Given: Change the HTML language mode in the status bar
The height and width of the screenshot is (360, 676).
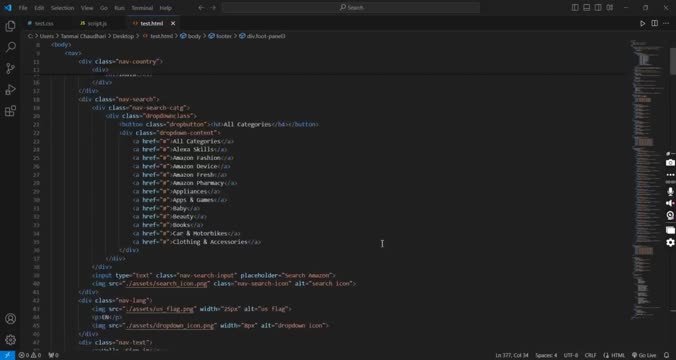Looking at the screenshot, I should [614, 355].
